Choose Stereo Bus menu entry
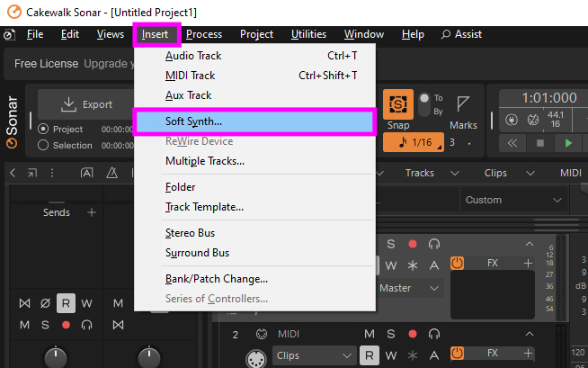This screenshot has width=588, height=368. pos(255,233)
